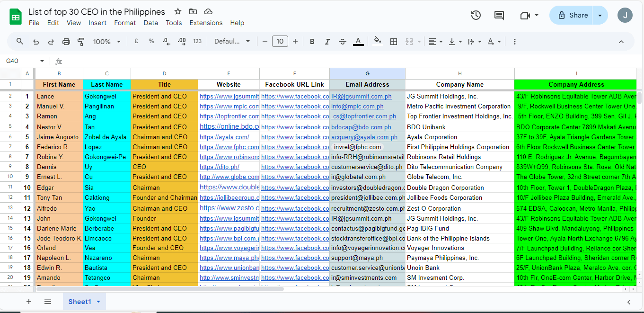Open the Google Sheets home icon

[x=16, y=17]
